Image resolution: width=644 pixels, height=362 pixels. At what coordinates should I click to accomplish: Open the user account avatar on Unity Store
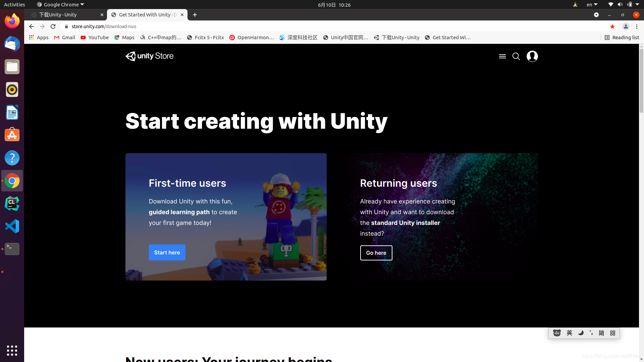pos(532,56)
